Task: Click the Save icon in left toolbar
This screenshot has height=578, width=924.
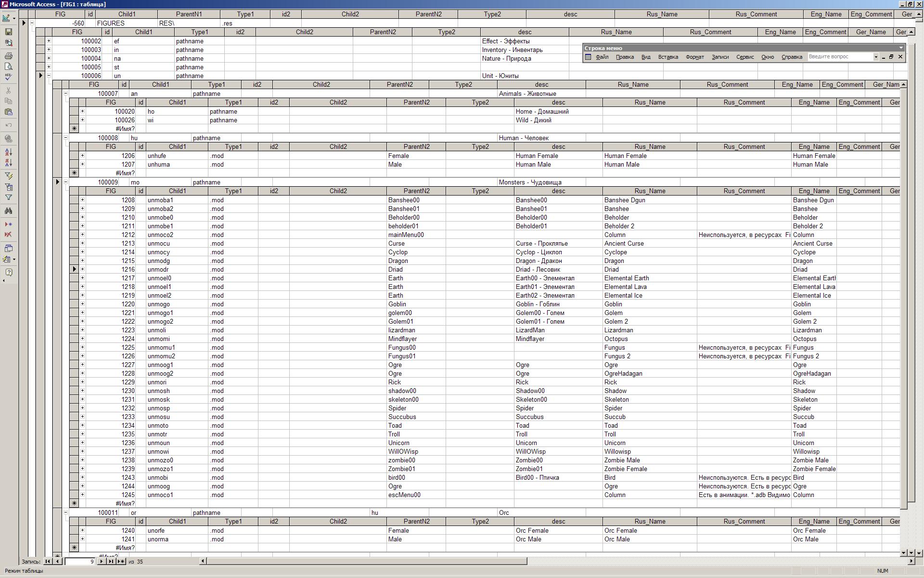Action: pyautogui.click(x=8, y=32)
